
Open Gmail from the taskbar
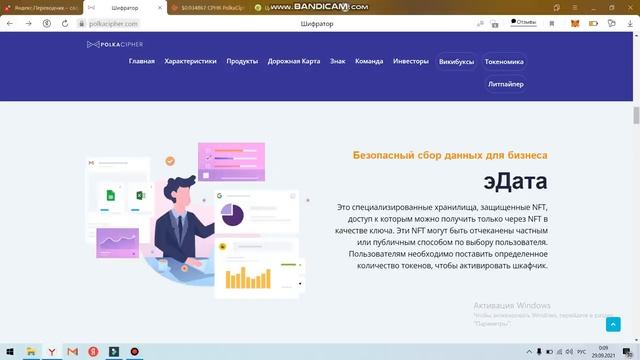click(73, 351)
